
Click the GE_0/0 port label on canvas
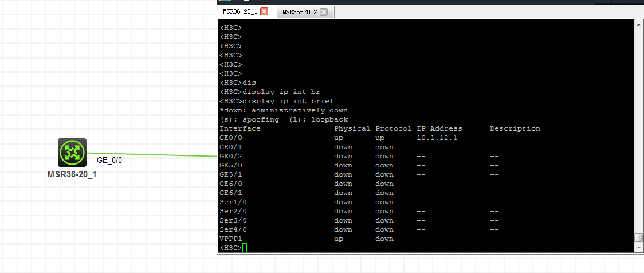(109, 161)
